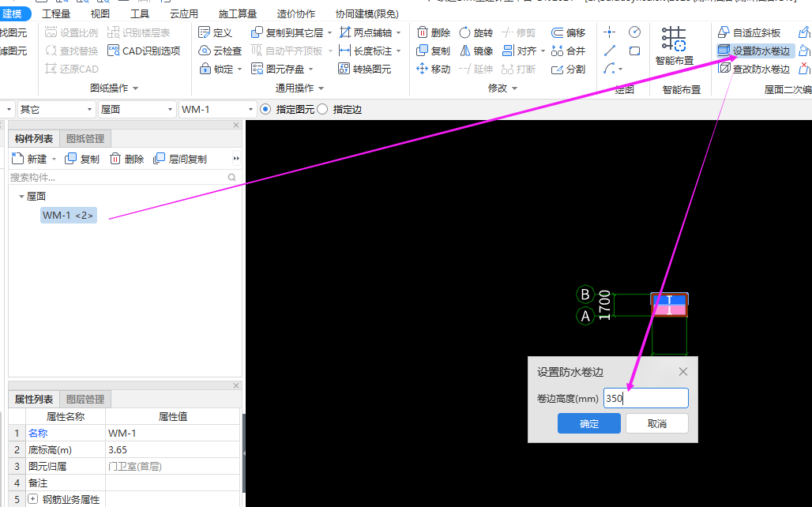
Task: Click the 合并 merge tool
Action: 568,51
